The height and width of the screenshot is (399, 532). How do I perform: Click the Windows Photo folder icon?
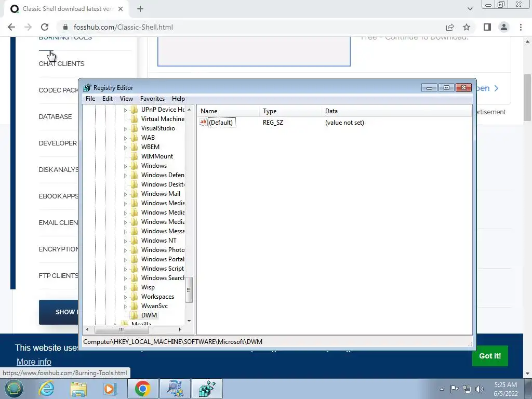(135, 250)
